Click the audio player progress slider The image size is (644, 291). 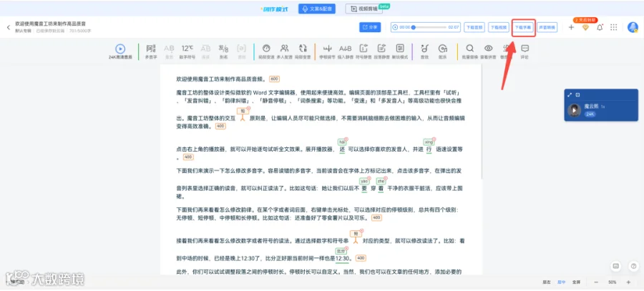(x=429, y=27)
